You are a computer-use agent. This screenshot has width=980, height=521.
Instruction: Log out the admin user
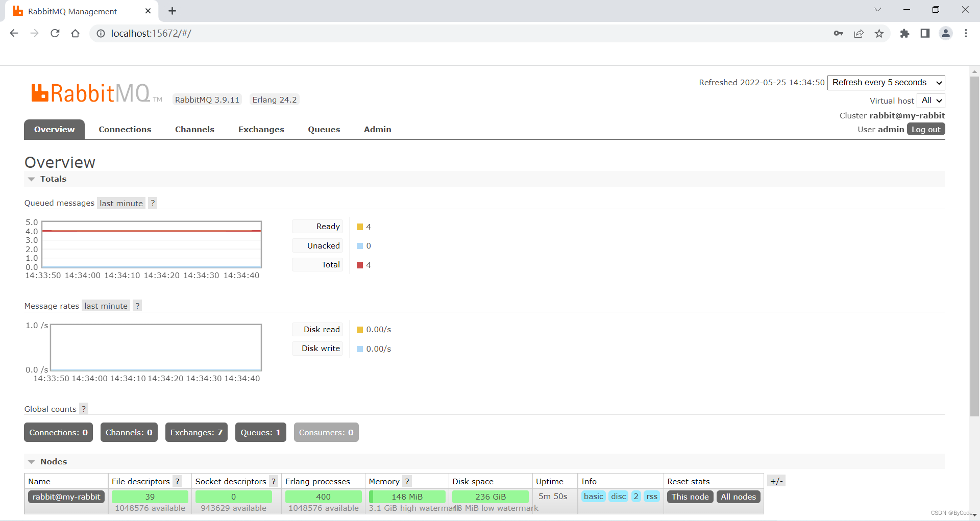click(x=926, y=130)
